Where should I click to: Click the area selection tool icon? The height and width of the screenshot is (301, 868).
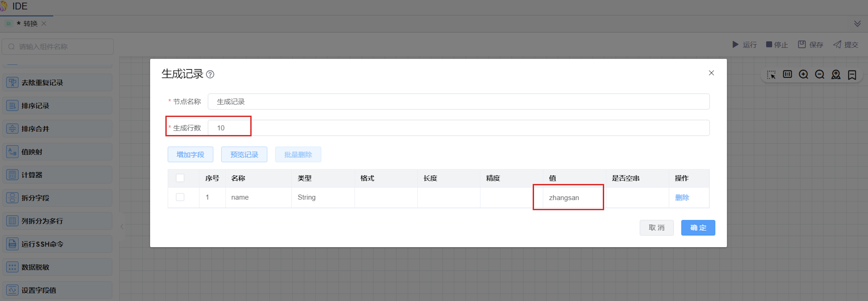[x=771, y=74]
